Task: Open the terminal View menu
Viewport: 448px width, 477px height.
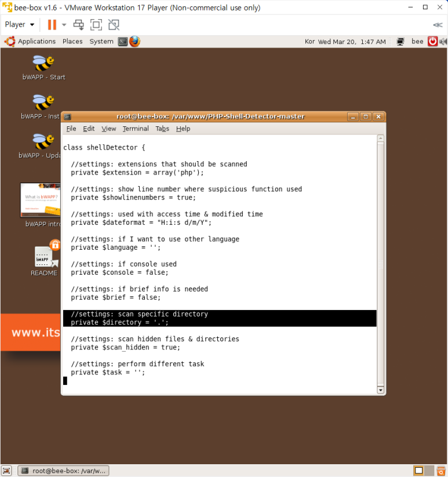Action: coord(108,129)
